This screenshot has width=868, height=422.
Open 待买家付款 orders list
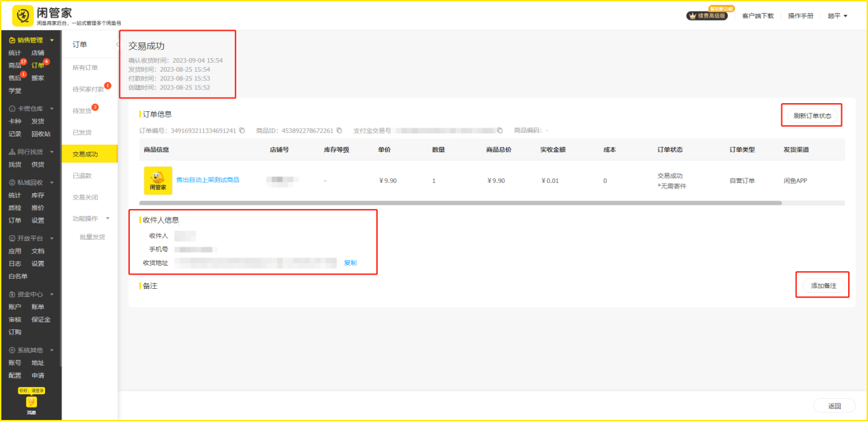click(x=88, y=89)
